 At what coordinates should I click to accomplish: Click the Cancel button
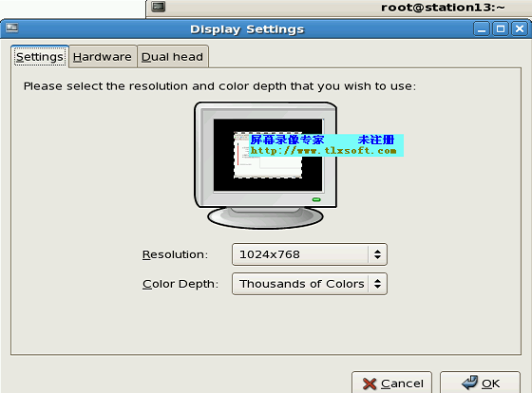(391, 384)
